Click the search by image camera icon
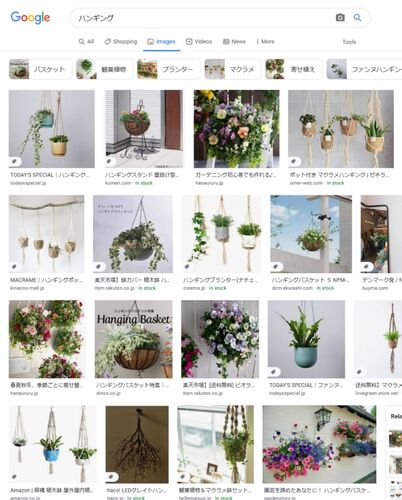The image size is (402, 500). (x=340, y=17)
